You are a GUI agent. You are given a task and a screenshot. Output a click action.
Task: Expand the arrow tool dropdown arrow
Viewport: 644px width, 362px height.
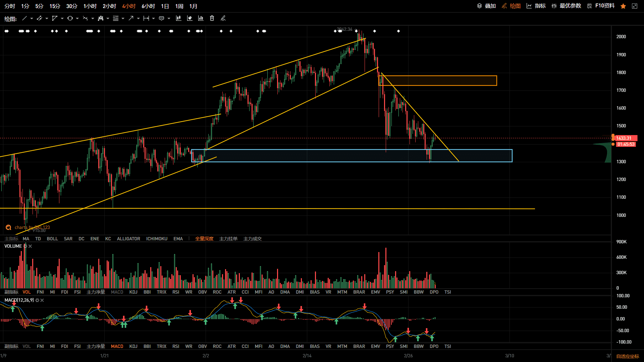pos(138,18)
